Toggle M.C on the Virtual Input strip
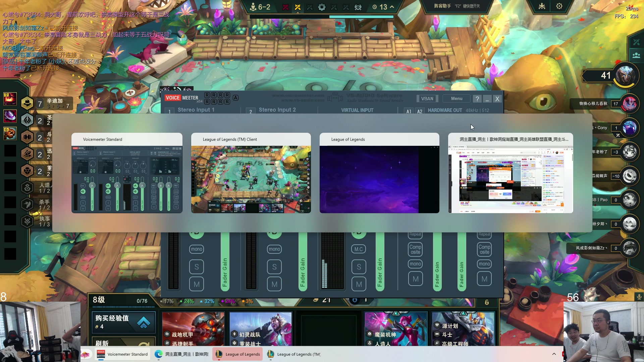 (x=359, y=249)
